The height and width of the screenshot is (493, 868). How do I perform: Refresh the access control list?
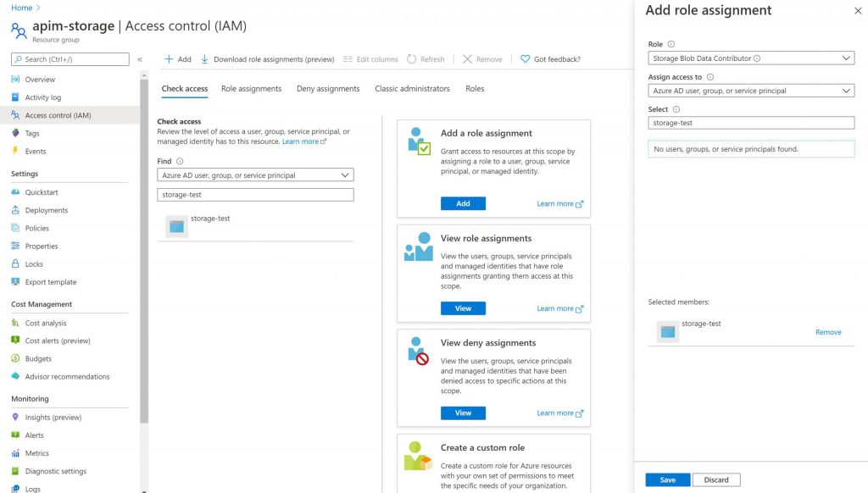(426, 59)
